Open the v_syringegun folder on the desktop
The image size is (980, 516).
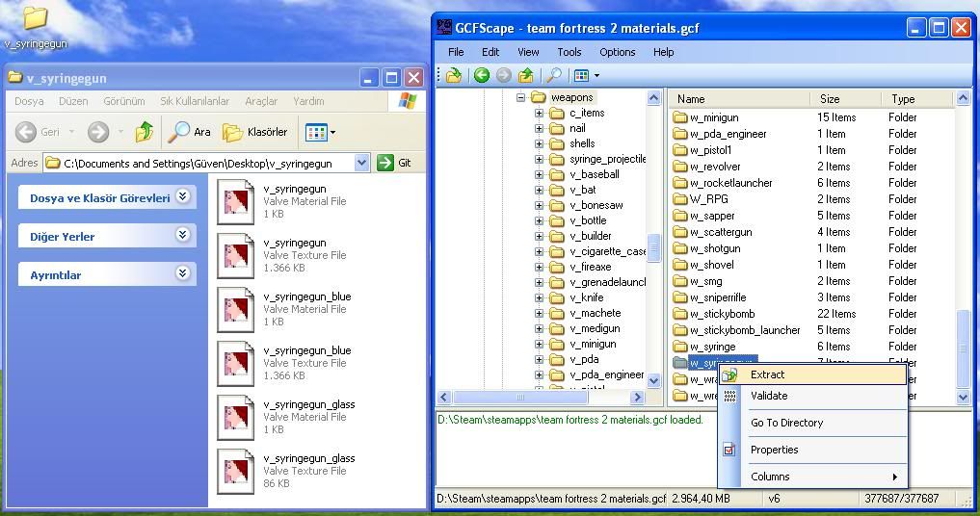tap(35, 19)
